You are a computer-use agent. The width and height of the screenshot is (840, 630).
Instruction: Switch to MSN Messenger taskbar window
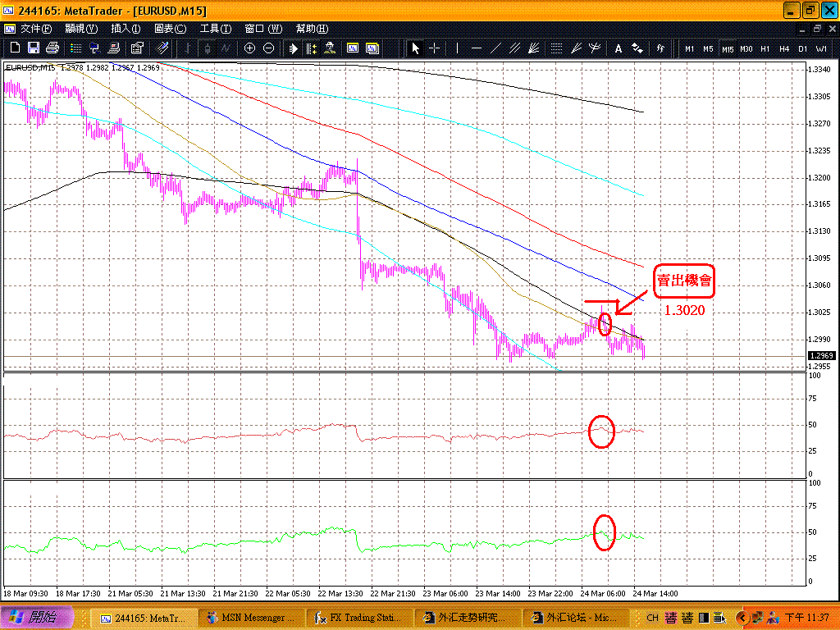coord(253,618)
